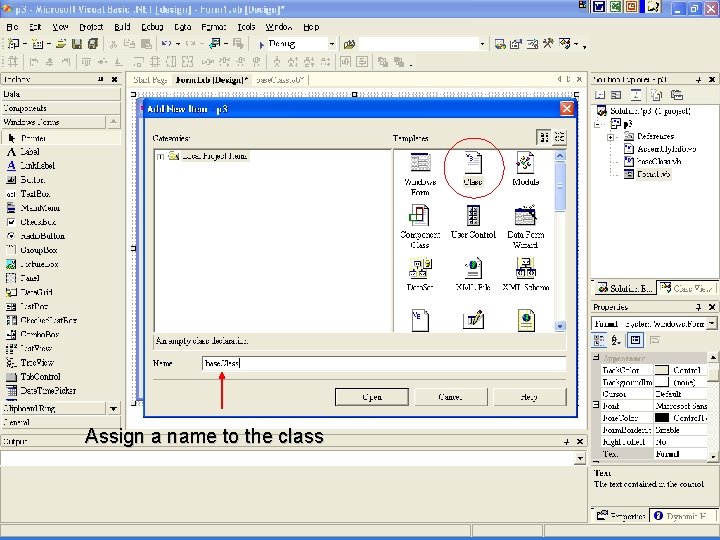Open the Tools menu

[x=246, y=27]
